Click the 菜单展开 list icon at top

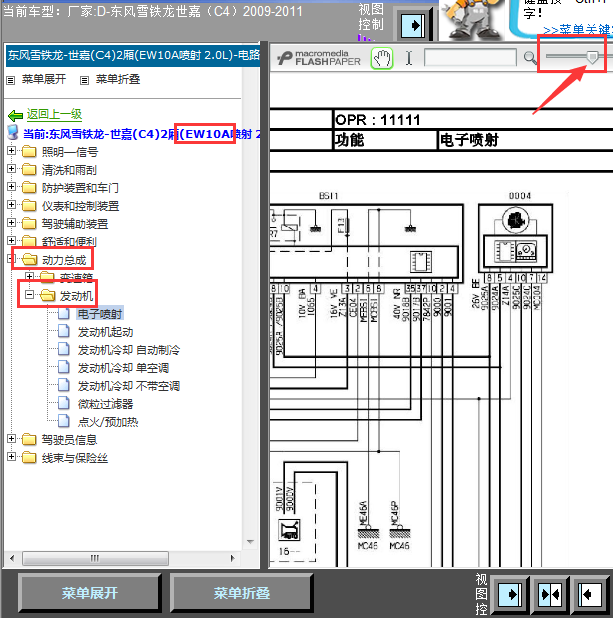[11, 80]
